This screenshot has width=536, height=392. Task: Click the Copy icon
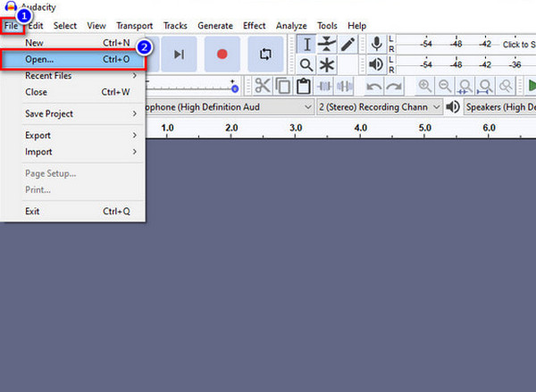click(283, 86)
